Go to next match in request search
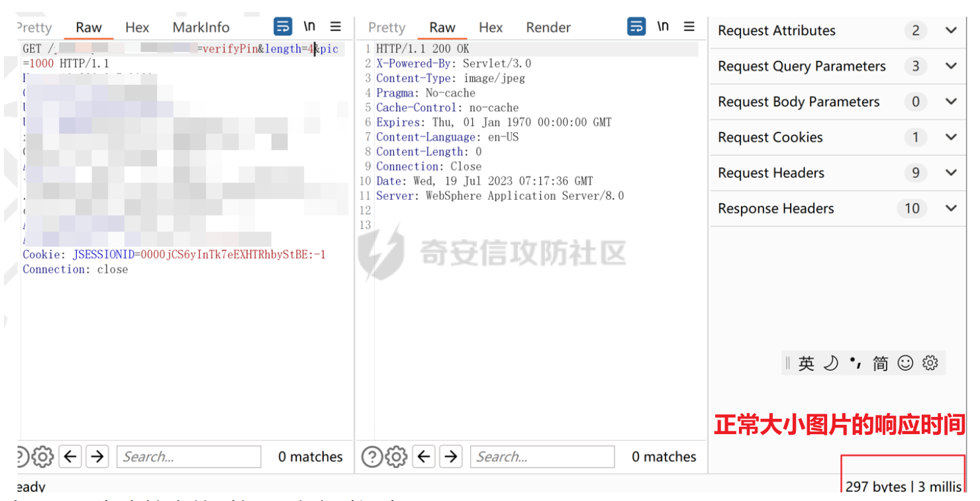The height and width of the screenshot is (501, 980). (97, 457)
